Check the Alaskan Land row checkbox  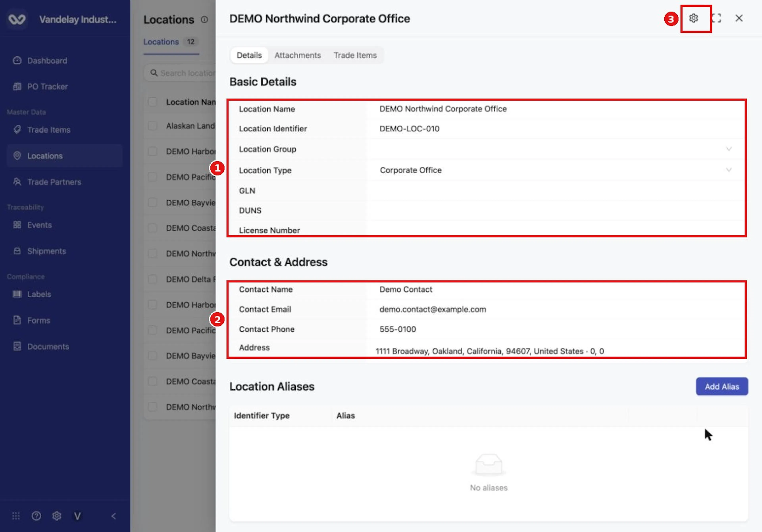tap(152, 126)
